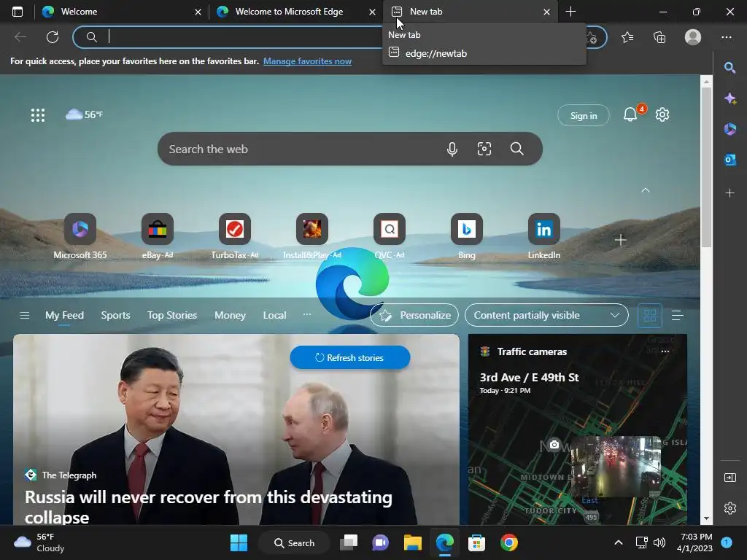Launch Google Chrome from taskbar
Screen dimensions: 747x560
[508, 542]
